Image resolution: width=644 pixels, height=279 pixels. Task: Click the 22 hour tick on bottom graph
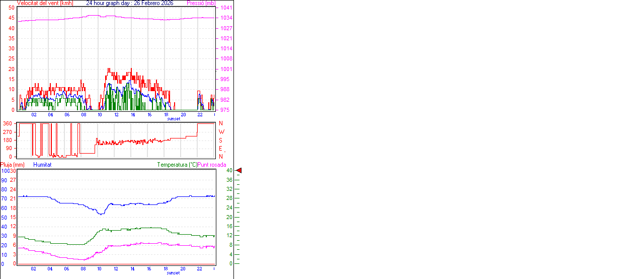pos(200,269)
